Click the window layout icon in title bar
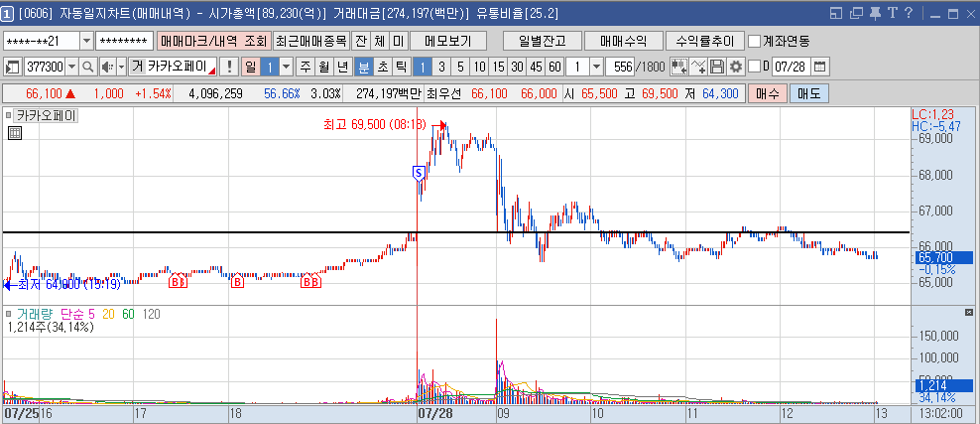Image resolution: width=980 pixels, height=424 pixels. (x=837, y=13)
